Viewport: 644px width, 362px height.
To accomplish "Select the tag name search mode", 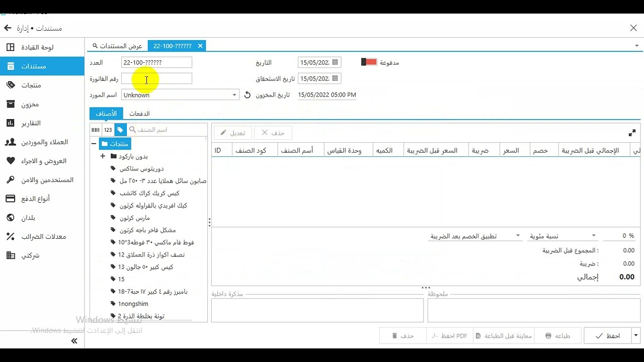I will [120, 130].
